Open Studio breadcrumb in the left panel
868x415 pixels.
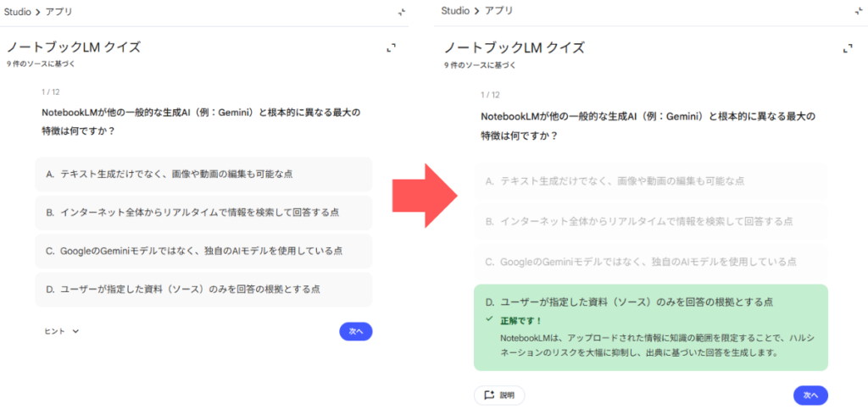coord(17,11)
